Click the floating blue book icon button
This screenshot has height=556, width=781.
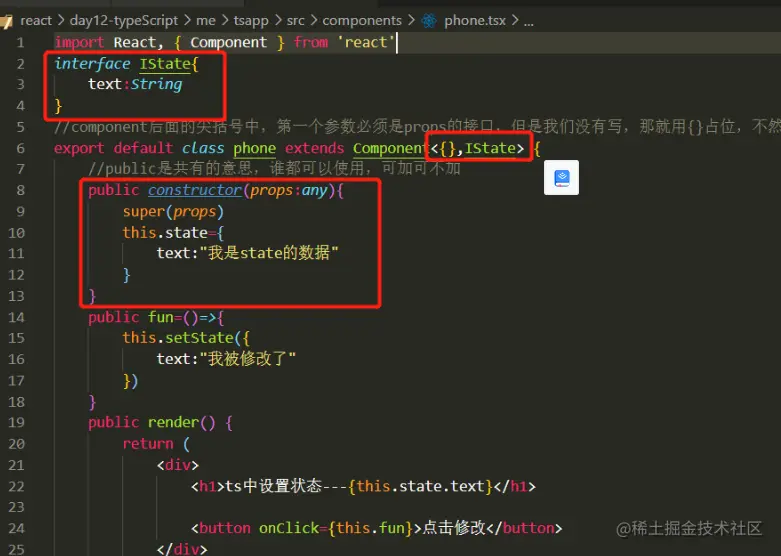pyautogui.click(x=561, y=177)
